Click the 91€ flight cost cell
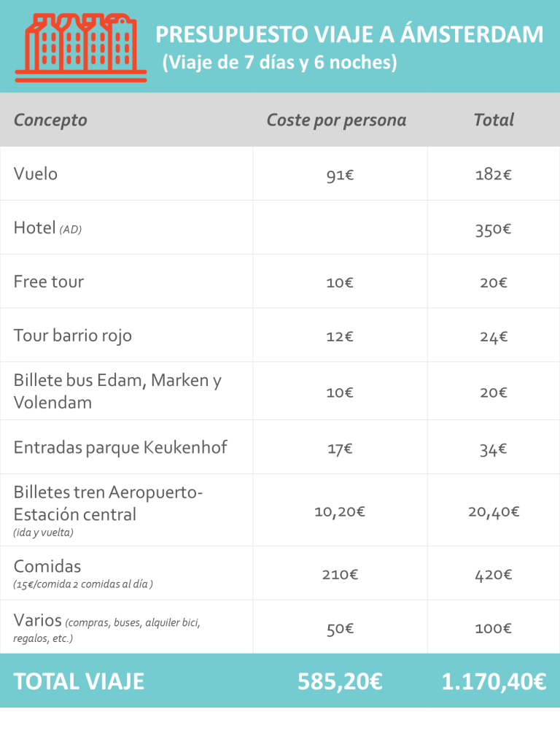The height and width of the screenshot is (747, 560). [340, 175]
